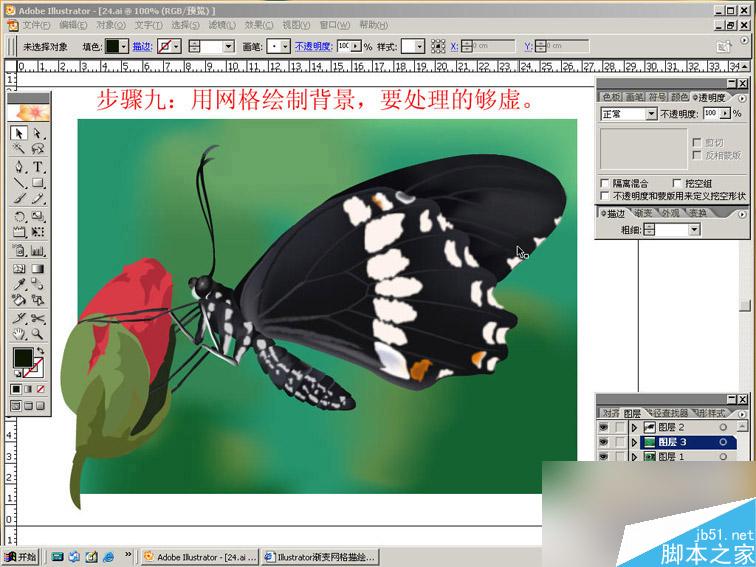Swap fill and stroke arrows icon
The image size is (756, 567).
click(40, 351)
